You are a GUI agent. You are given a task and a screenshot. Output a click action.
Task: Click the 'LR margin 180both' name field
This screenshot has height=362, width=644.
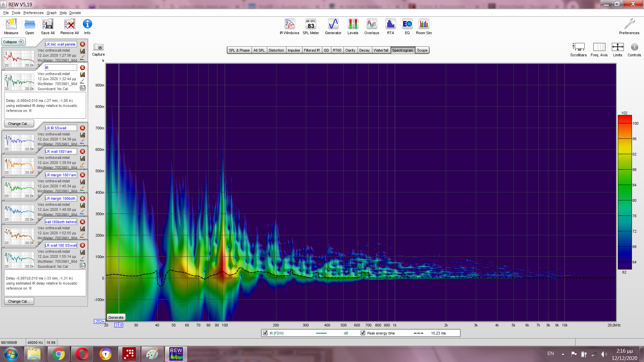(x=61, y=198)
